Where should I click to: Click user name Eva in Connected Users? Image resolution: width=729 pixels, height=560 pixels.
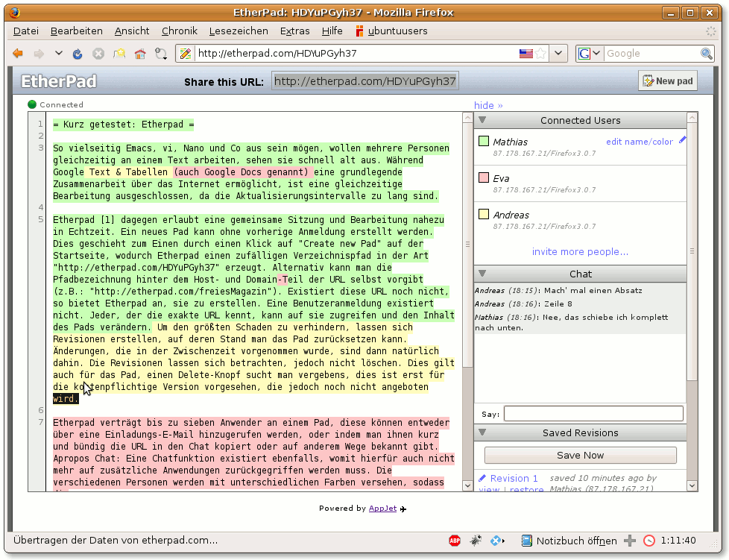click(x=501, y=179)
